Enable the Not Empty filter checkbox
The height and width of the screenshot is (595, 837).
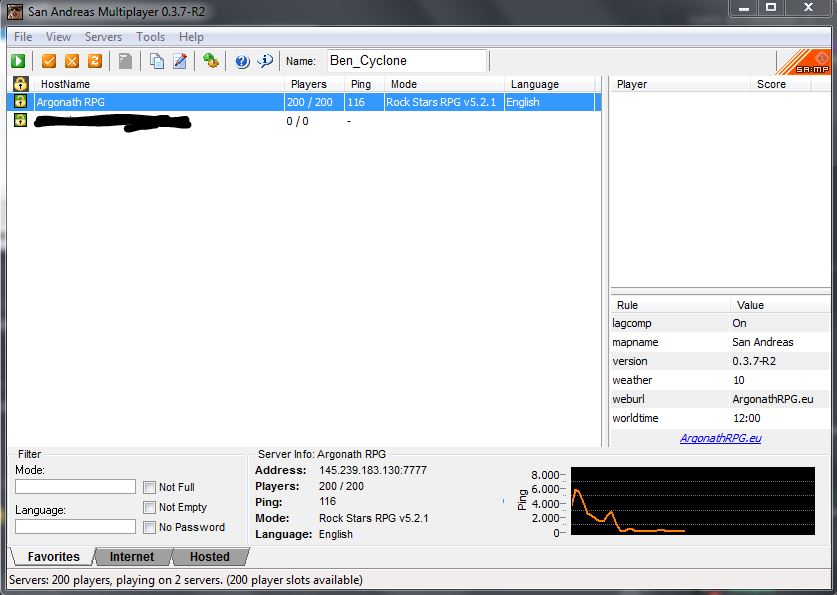click(149, 507)
